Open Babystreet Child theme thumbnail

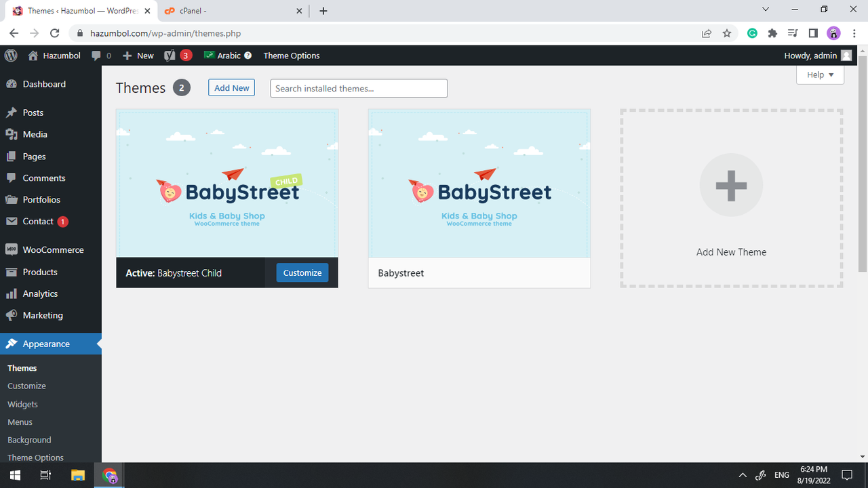pos(227,184)
